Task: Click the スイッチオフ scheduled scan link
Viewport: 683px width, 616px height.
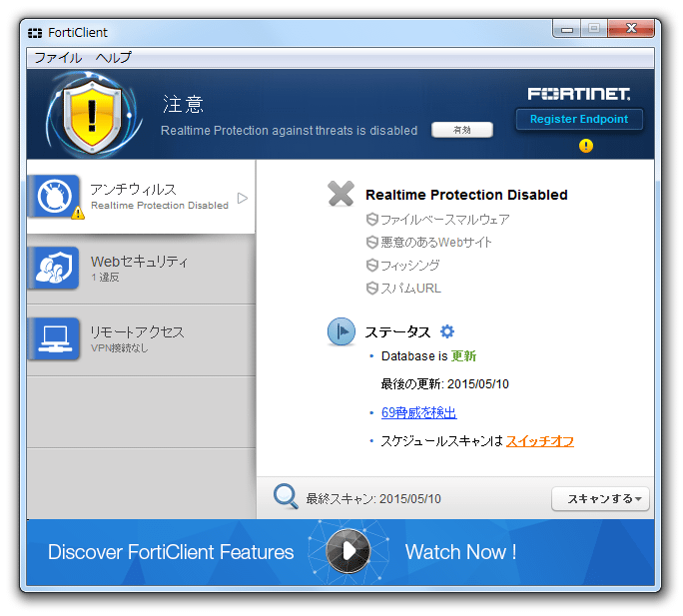Action: pos(539,441)
